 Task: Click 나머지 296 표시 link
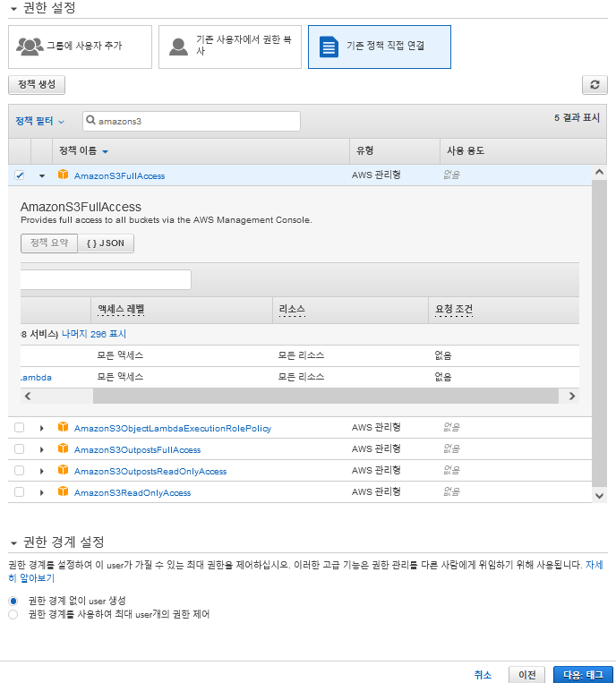pyautogui.click(x=94, y=334)
